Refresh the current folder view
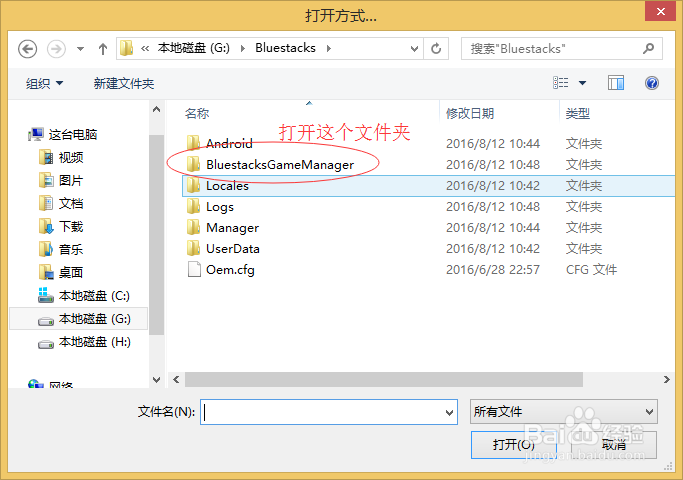Image resolution: width=683 pixels, height=480 pixels. point(436,48)
